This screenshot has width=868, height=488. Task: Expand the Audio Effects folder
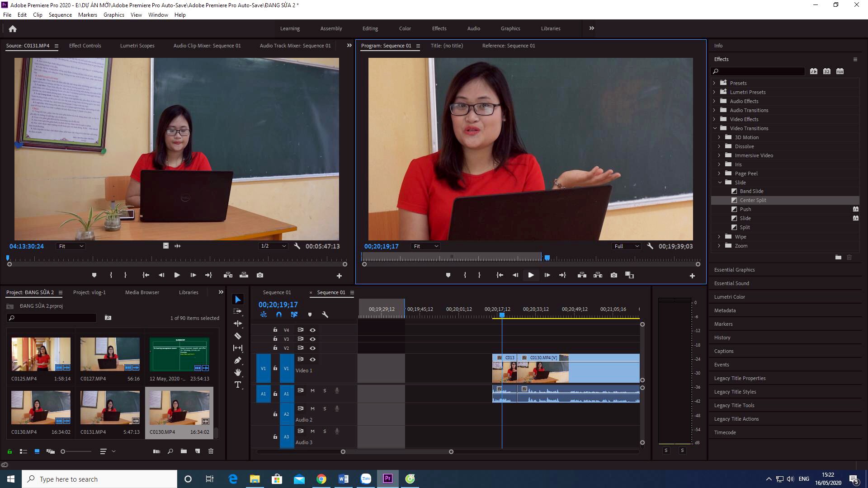click(714, 101)
